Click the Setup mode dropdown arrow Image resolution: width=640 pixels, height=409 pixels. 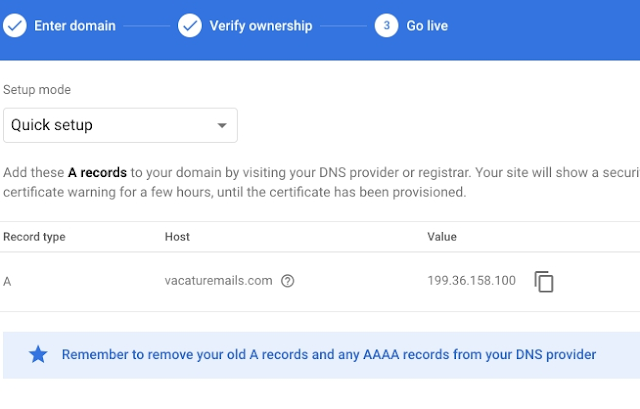222,126
